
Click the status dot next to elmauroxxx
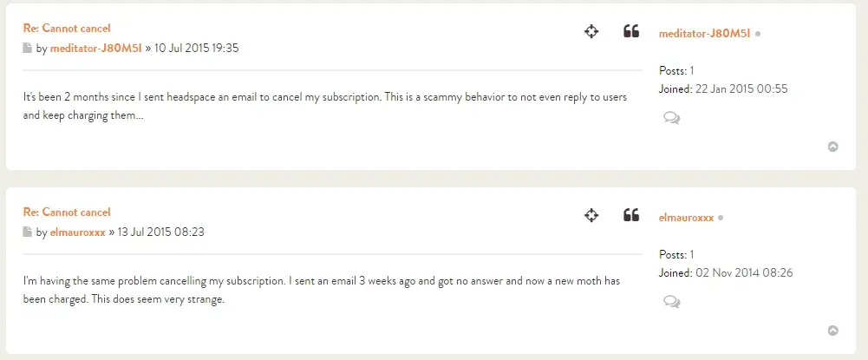coord(721,218)
